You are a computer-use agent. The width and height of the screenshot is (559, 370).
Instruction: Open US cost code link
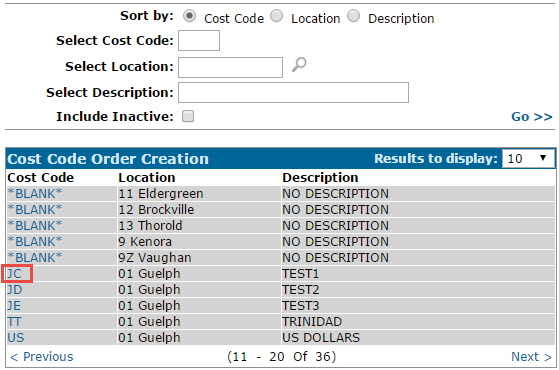click(16, 338)
